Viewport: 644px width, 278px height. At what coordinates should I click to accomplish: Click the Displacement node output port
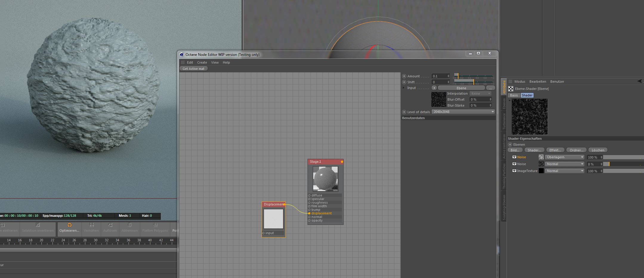pyautogui.click(x=284, y=204)
